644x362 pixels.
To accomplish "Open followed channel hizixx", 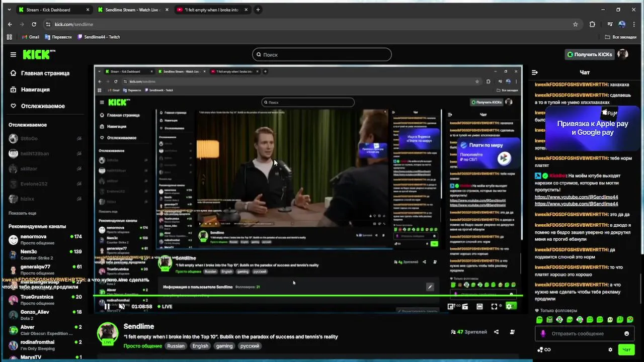I will coord(45,199).
